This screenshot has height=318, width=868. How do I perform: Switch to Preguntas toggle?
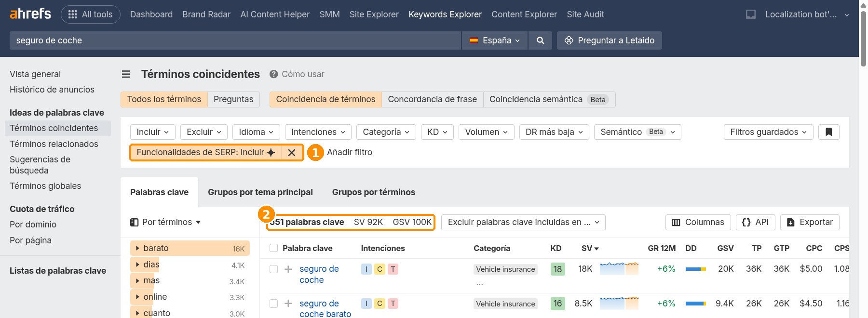click(233, 99)
